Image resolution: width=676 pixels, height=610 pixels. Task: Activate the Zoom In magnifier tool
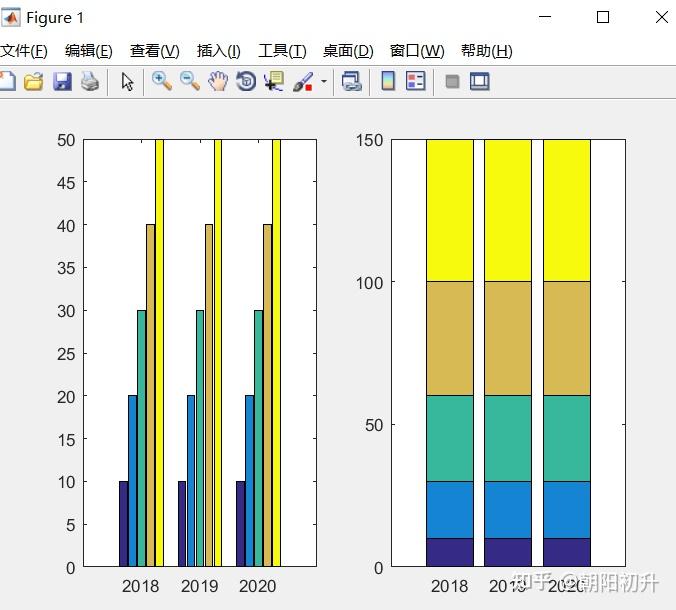point(162,81)
